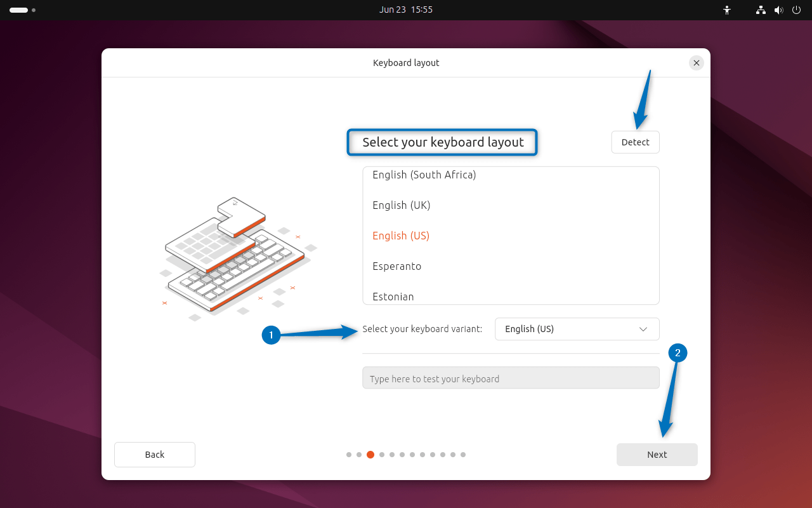Close the Keyboard layout dialog

[x=696, y=62]
